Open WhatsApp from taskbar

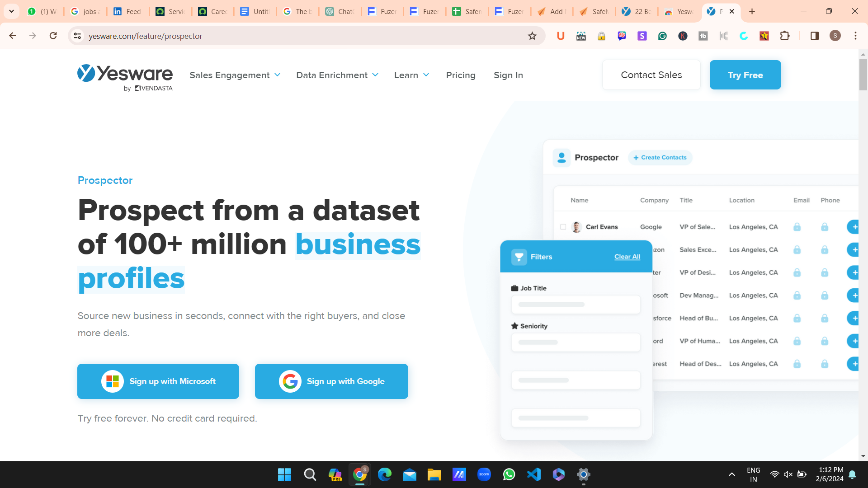point(509,474)
